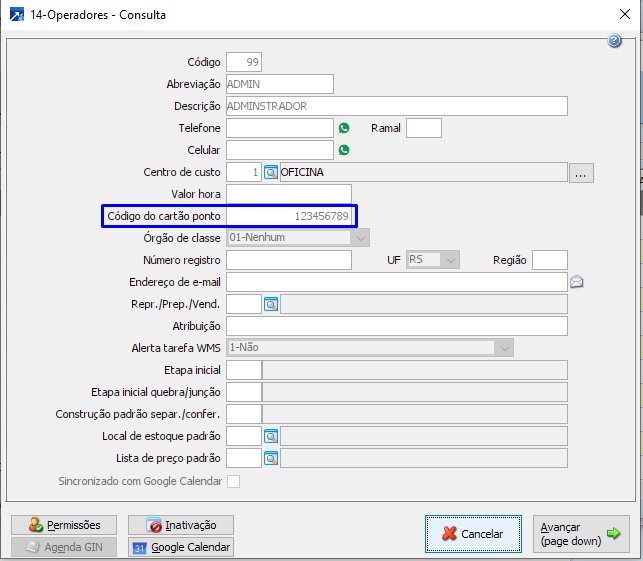The width and height of the screenshot is (643, 561).
Task: Open the UF dropdown showing RS
Action: [450, 260]
